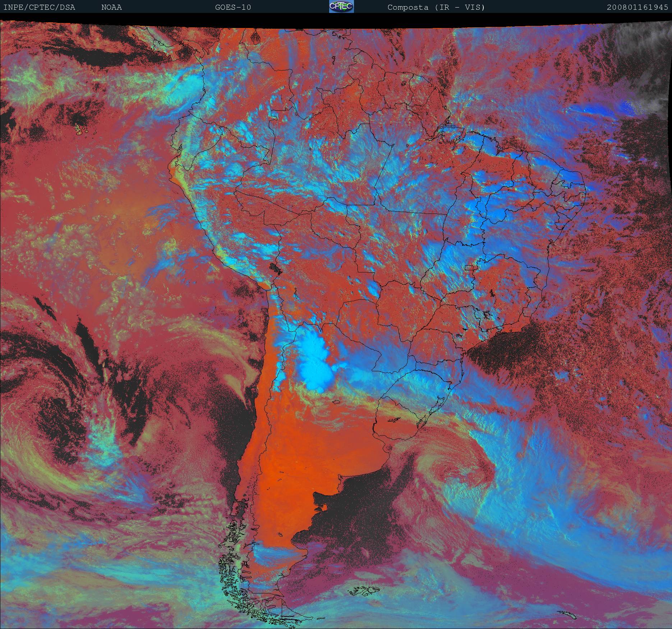Click the NOAA label in the header
The image size is (672, 629).
pyautogui.click(x=111, y=7)
